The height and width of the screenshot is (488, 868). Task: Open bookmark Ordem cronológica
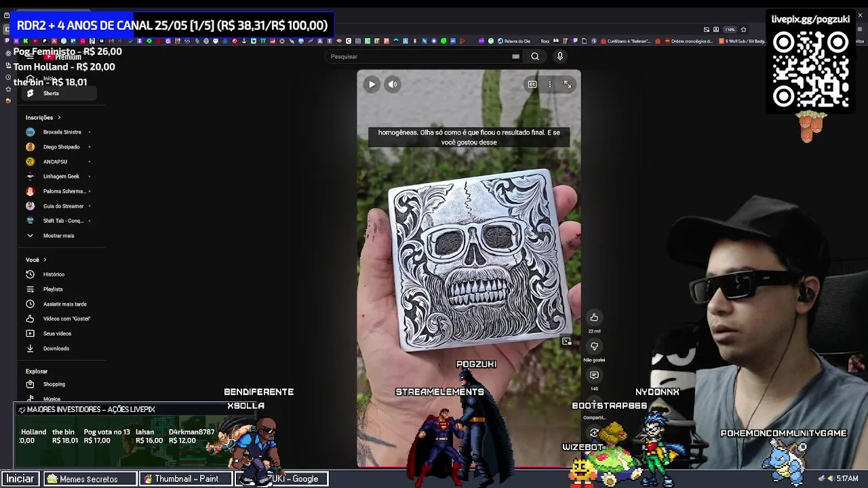coord(688,41)
